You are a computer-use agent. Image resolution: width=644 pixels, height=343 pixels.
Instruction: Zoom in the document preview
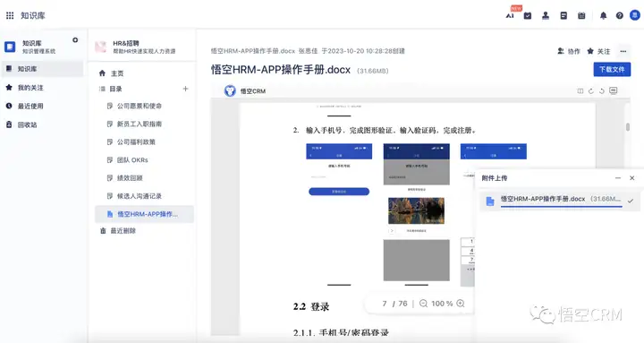click(x=461, y=304)
